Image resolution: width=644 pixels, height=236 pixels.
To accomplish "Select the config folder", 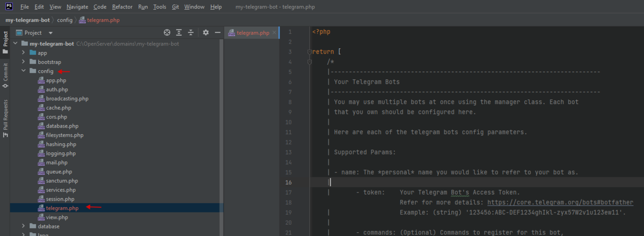I will (45, 71).
